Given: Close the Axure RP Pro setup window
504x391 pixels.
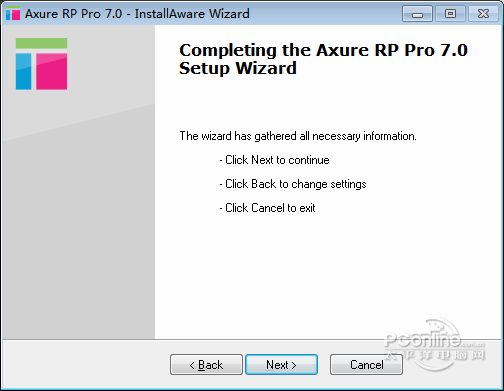Looking at the screenshot, I should pyautogui.click(x=483, y=14).
